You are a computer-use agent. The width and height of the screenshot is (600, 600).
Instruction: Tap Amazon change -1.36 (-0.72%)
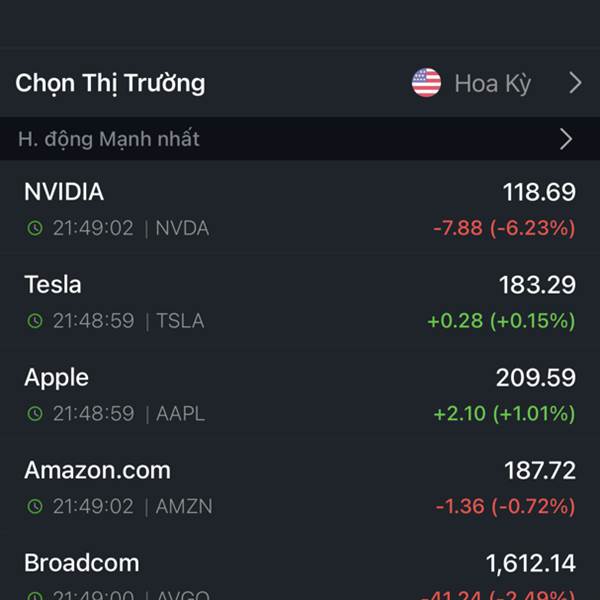[x=505, y=506]
